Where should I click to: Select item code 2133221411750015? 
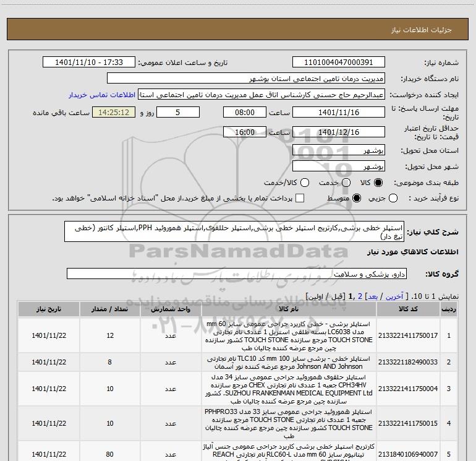[x=408, y=423]
